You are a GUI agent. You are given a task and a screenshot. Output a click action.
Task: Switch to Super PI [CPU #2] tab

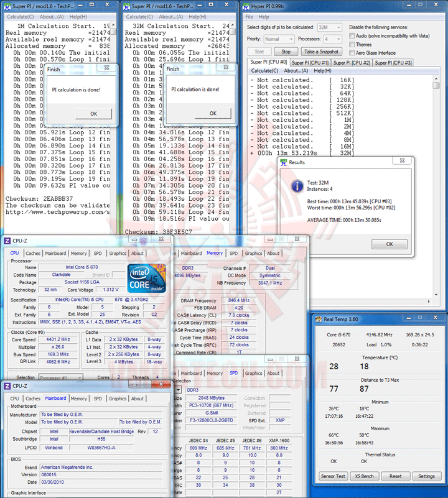[x=352, y=63]
